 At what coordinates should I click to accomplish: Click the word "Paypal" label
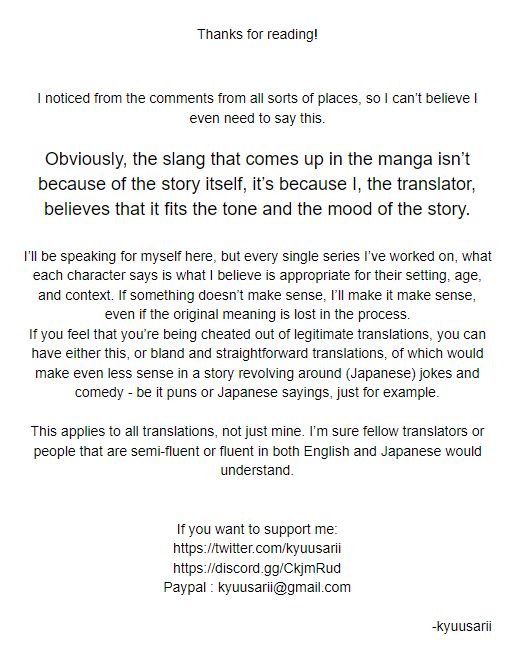pos(185,587)
